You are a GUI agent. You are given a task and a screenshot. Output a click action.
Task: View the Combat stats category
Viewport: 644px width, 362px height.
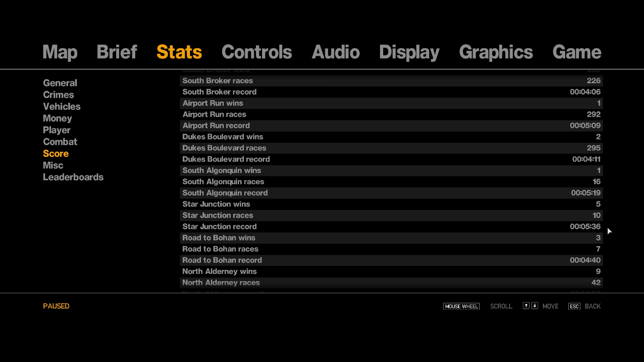click(x=60, y=142)
